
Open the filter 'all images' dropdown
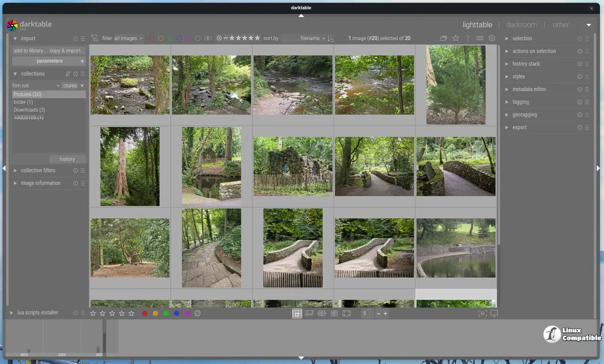coord(128,38)
